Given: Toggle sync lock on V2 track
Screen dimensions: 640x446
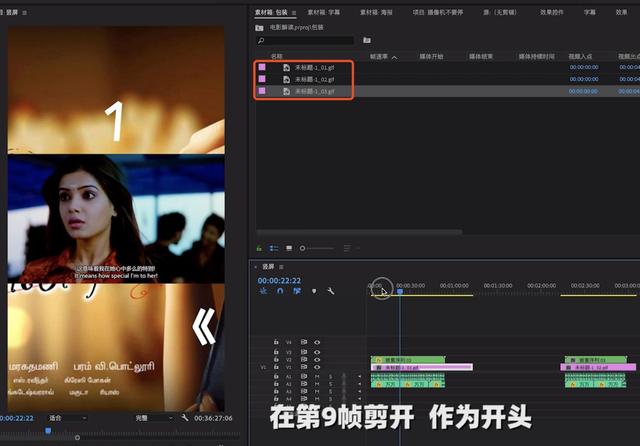Looking at the screenshot, I should pos(304,359).
